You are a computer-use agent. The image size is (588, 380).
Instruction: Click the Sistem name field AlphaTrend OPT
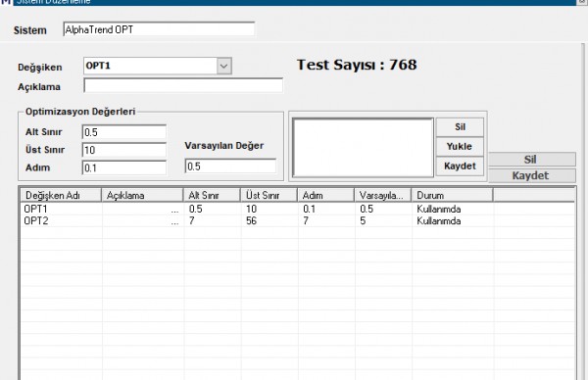(159, 29)
